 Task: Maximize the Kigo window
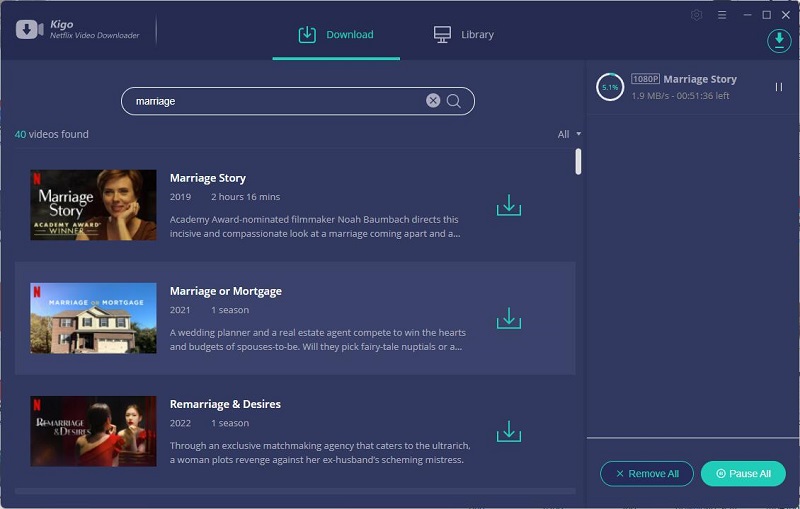766,15
